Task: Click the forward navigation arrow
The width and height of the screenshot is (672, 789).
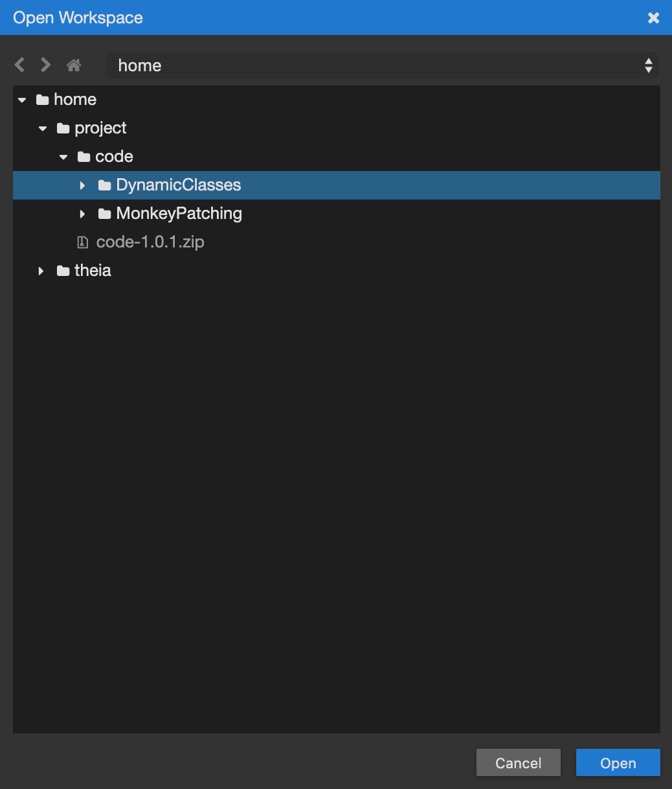Action: (45, 65)
